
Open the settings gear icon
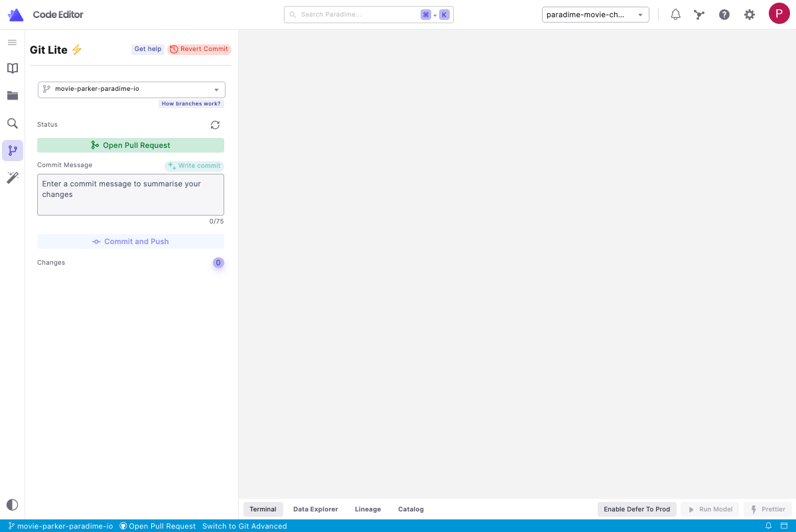pos(750,15)
